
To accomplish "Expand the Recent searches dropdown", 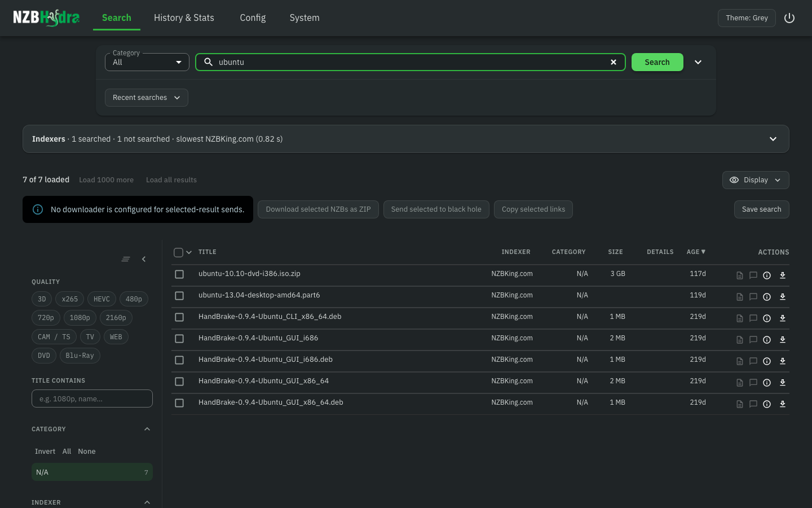I will tap(147, 98).
